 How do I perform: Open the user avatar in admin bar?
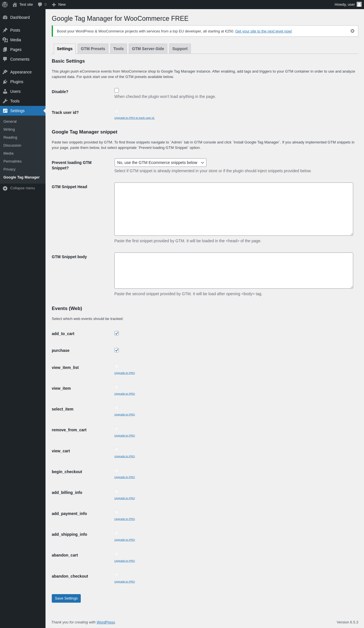[x=359, y=4]
